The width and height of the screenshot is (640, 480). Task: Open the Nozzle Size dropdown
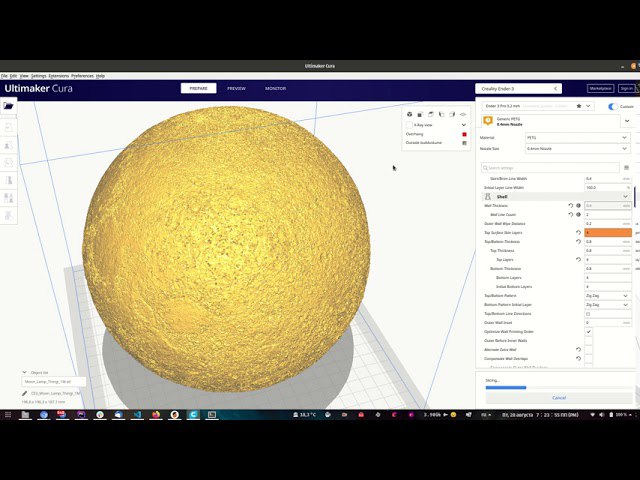click(x=577, y=149)
